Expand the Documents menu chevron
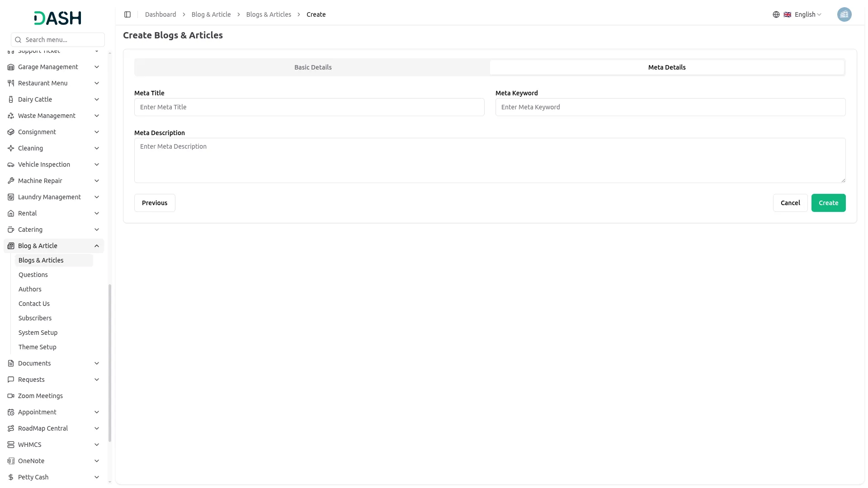 pos(97,363)
